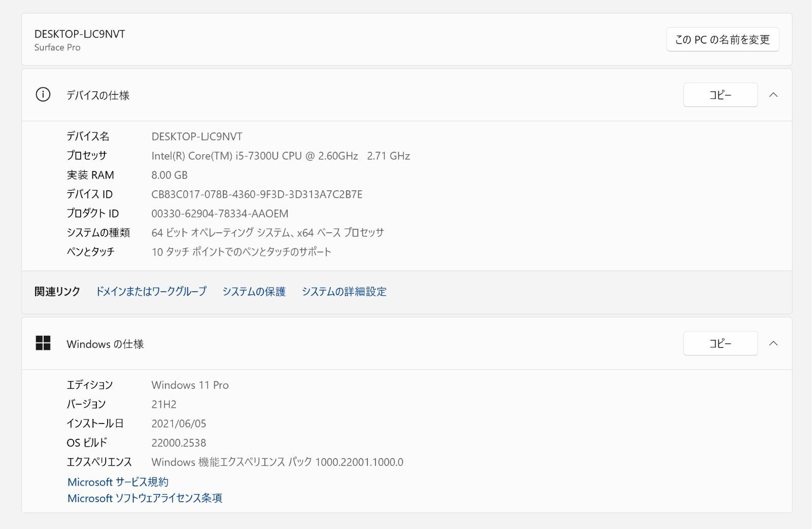Select the デバイス名 value DESKTOP-LJC9NVT in specs
Viewport: 812px width, 529px height.
(x=197, y=136)
